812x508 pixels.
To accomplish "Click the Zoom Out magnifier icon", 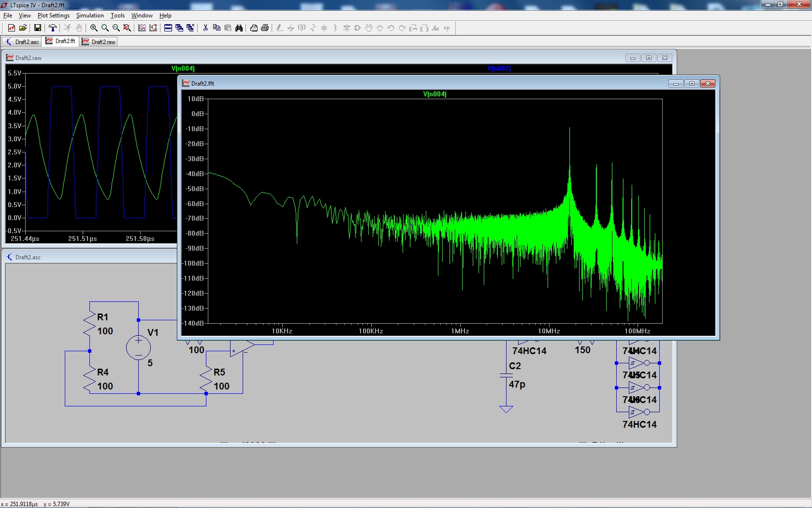I will tap(116, 28).
